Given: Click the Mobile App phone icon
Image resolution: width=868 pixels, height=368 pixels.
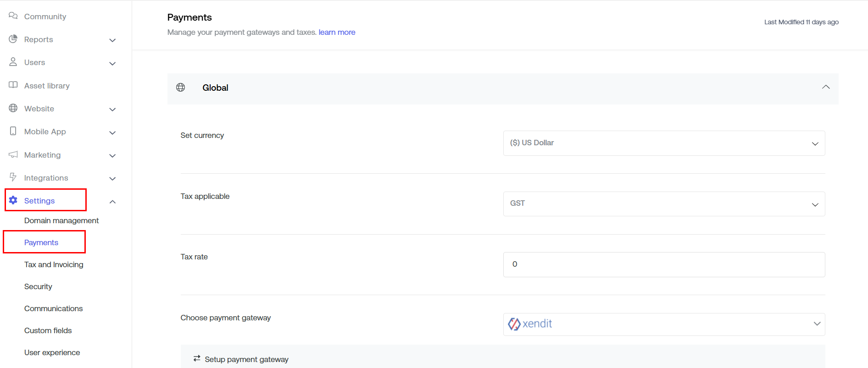Looking at the screenshot, I should click(x=13, y=131).
